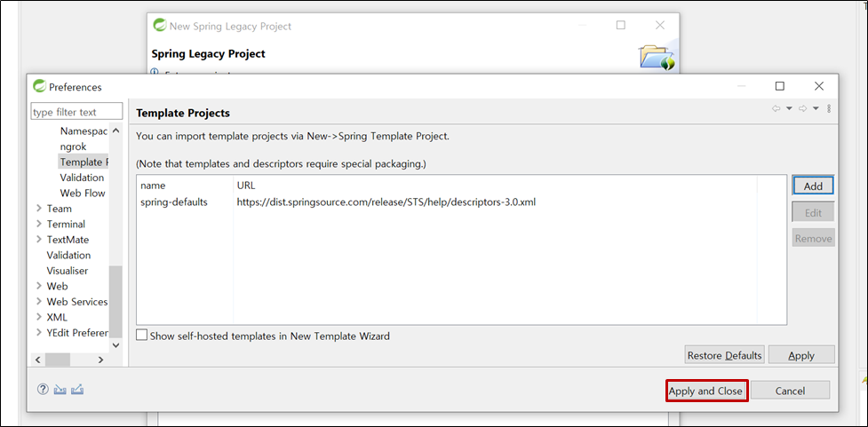The height and width of the screenshot is (427, 868).
Task: Enable Show self-hosted templates checkbox
Action: tap(142, 336)
